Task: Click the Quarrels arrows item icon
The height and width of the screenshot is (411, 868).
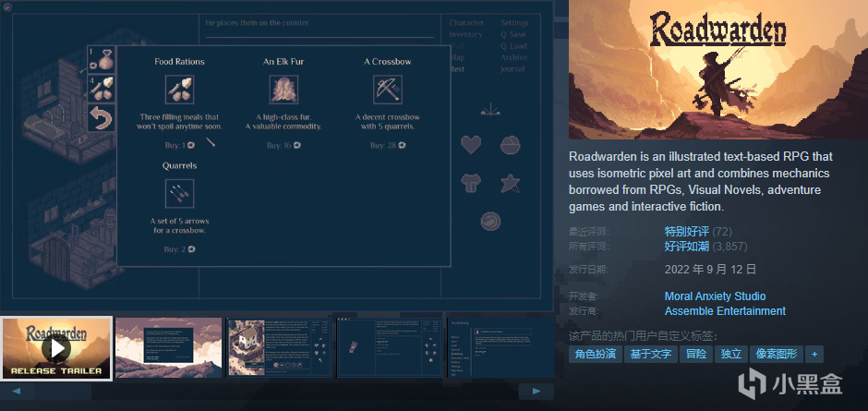Action: (179, 194)
